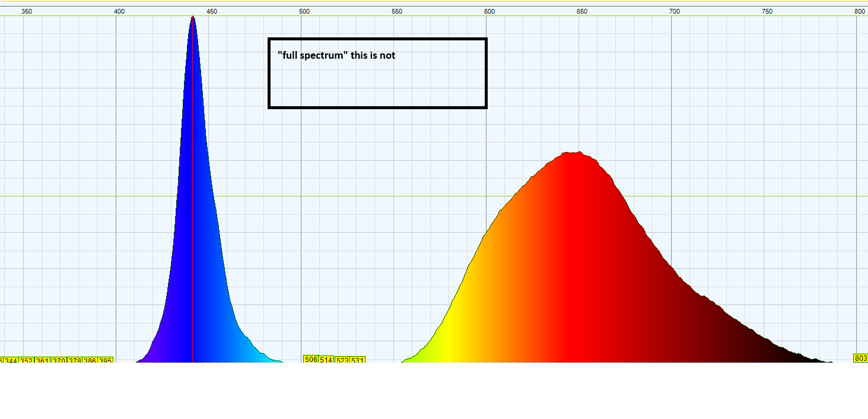
Task: Click the 523 wavelength marker label
Action: pyautogui.click(x=342, y=361)
